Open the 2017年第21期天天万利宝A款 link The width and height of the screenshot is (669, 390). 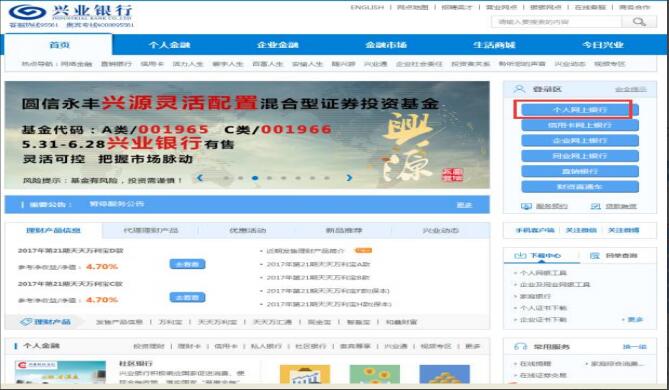point(318,264)
